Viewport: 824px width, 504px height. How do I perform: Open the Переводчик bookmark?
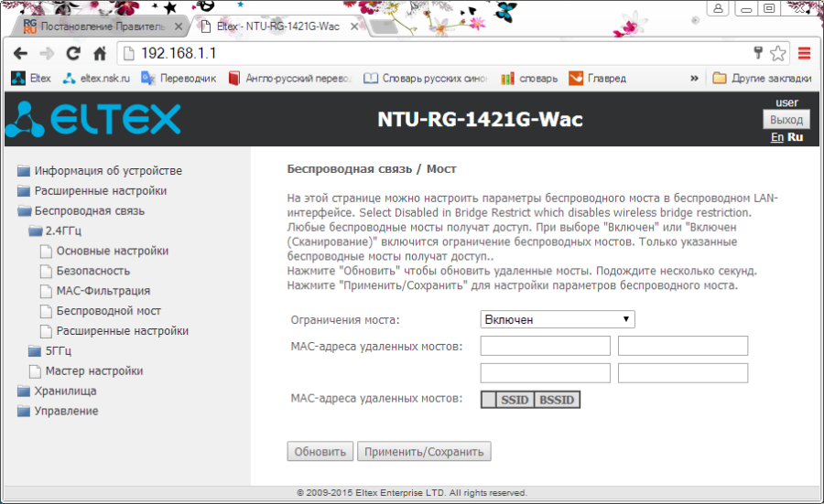pyautogui.click(x=179, y=79)
